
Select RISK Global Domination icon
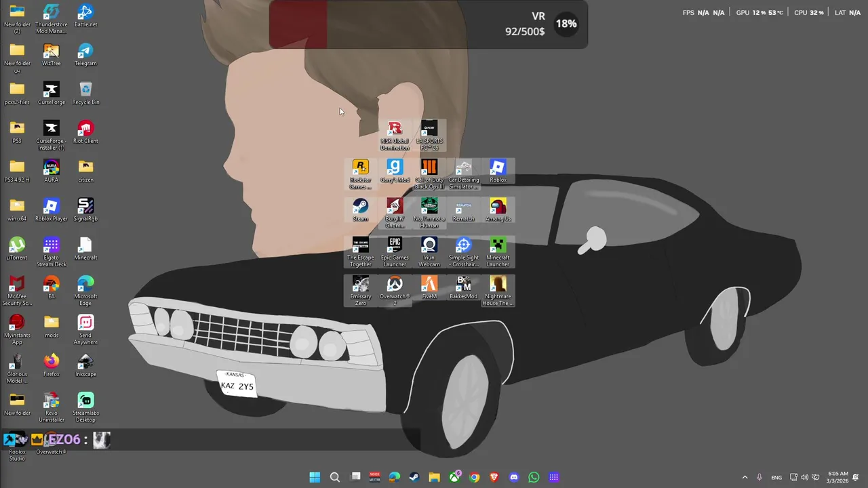point(395,136)
